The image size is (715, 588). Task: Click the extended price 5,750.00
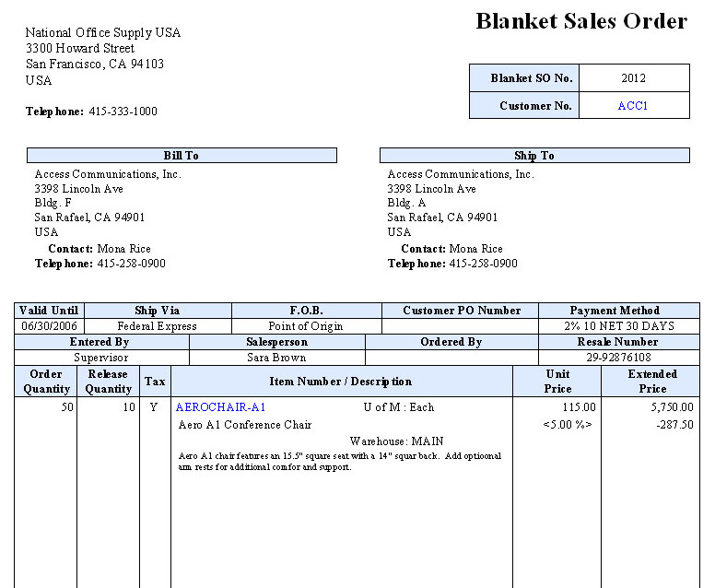tap(673, 407)
